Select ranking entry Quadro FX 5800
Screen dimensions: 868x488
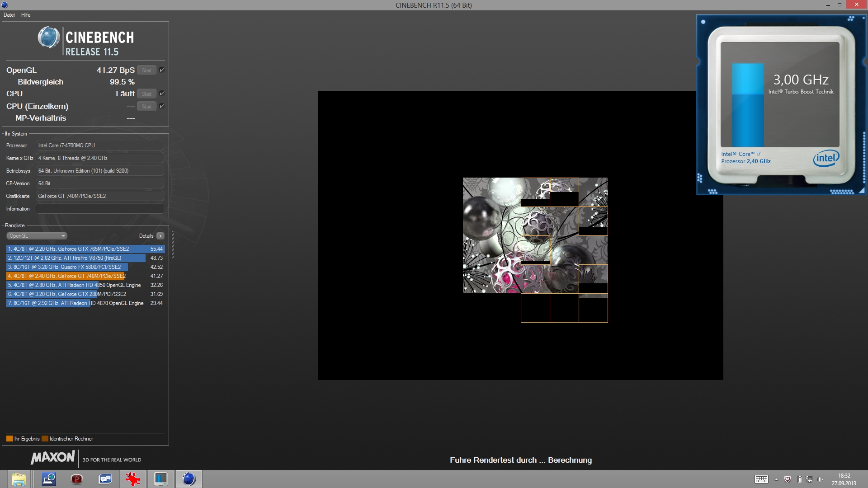(85, 267)
